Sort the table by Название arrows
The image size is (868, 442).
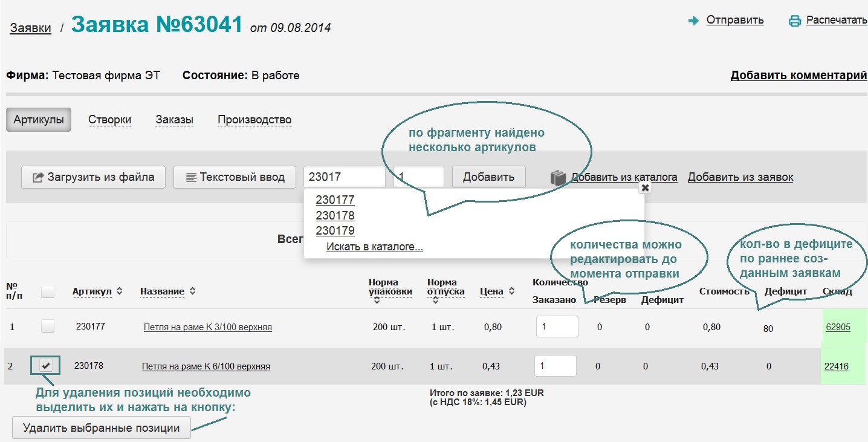192,291
